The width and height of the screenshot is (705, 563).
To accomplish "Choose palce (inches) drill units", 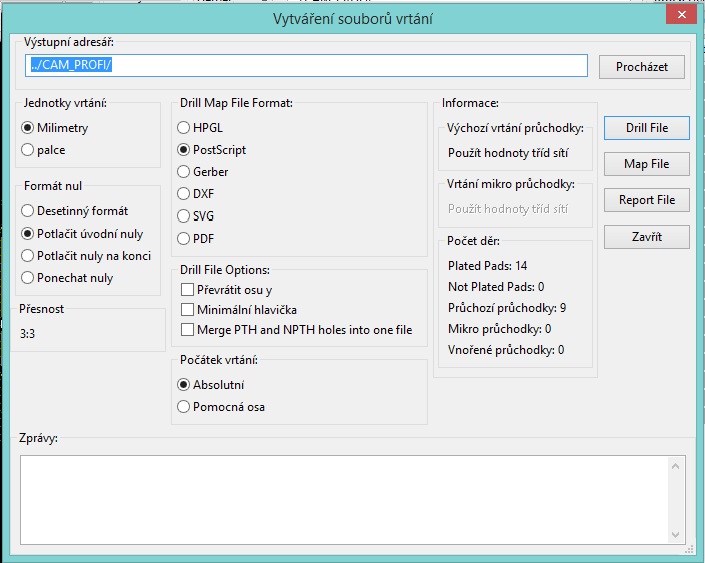I will [28, 150].
